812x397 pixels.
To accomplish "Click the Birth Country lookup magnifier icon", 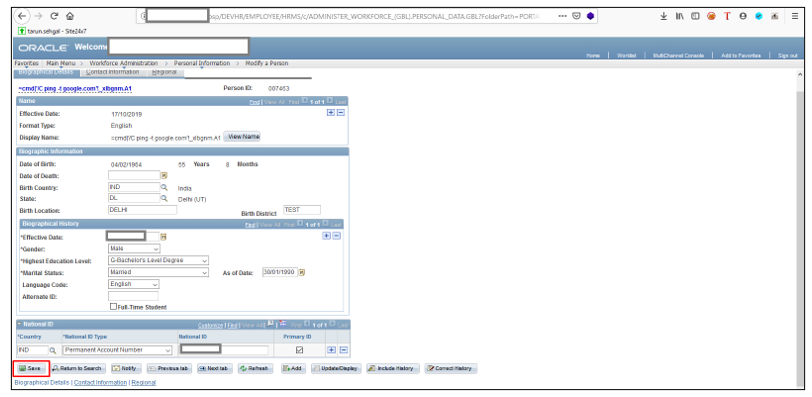I will coord(164,187).
